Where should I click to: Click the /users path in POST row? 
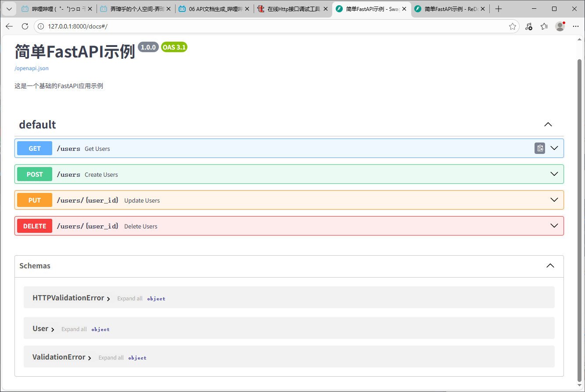[x=68, y=175]
